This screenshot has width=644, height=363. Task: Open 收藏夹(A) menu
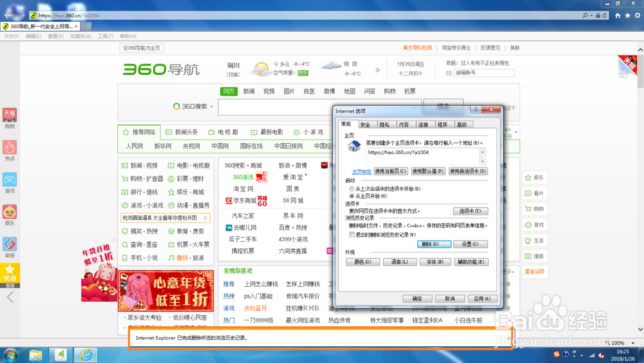coord(81,36)
